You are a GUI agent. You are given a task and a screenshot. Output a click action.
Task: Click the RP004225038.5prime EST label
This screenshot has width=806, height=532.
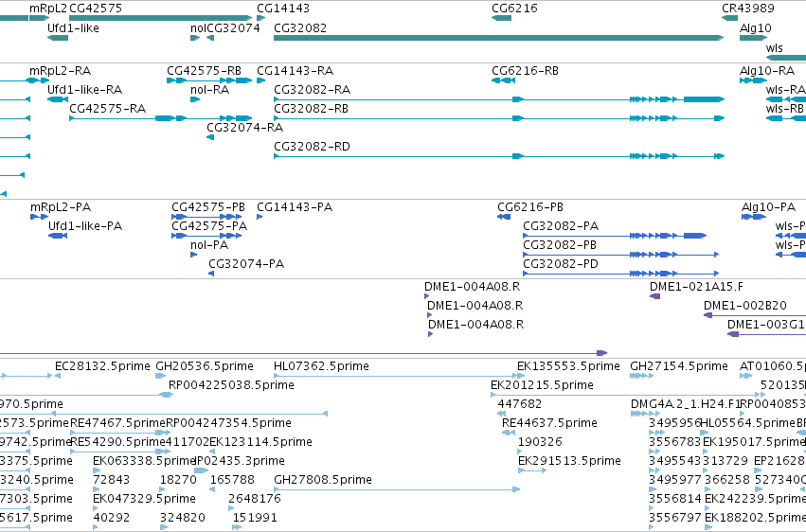pyautogui.click(x=231, y=385)
